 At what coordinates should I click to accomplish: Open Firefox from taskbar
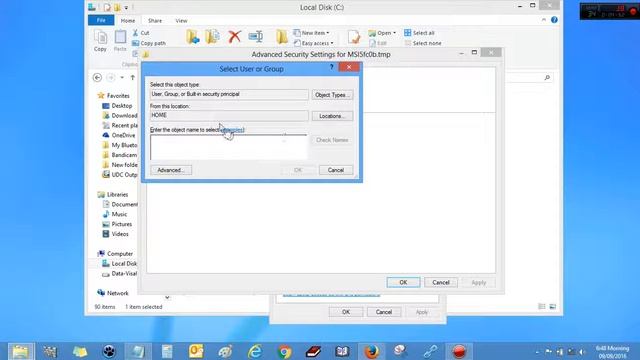[x=371, y=351]
